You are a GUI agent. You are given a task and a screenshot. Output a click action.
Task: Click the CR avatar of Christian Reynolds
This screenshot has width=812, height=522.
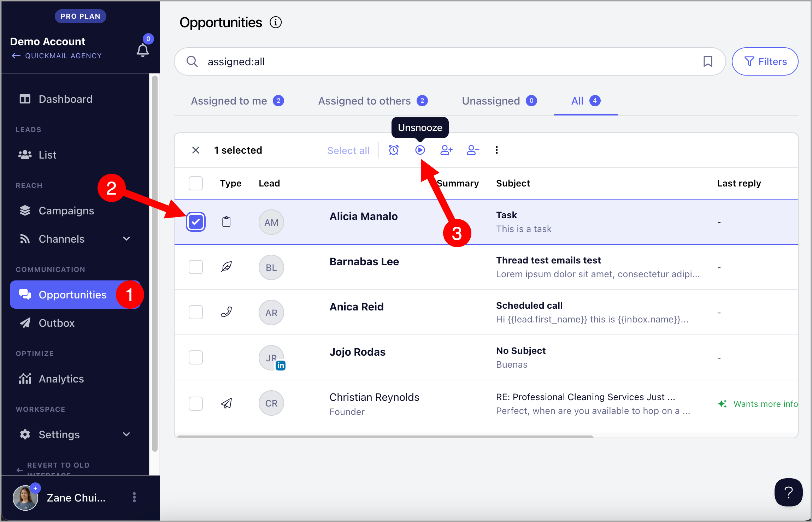tap(271, 403)
